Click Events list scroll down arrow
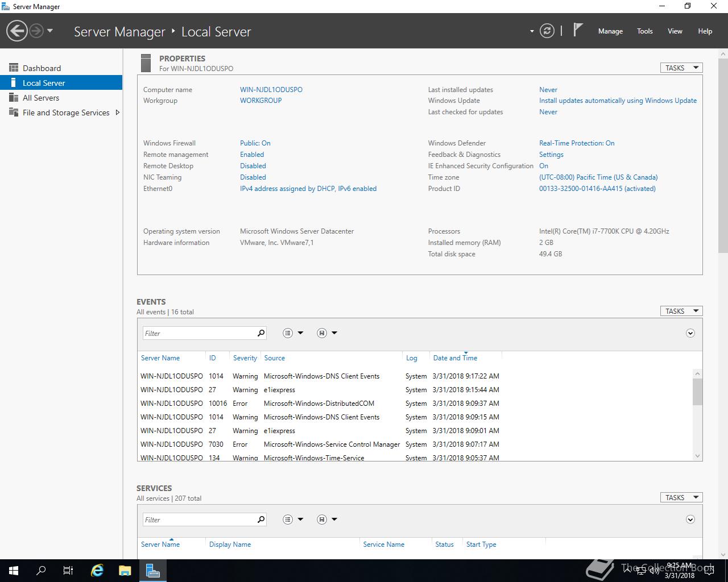Viewport: 728px width, 582px height. pos(698,456)
